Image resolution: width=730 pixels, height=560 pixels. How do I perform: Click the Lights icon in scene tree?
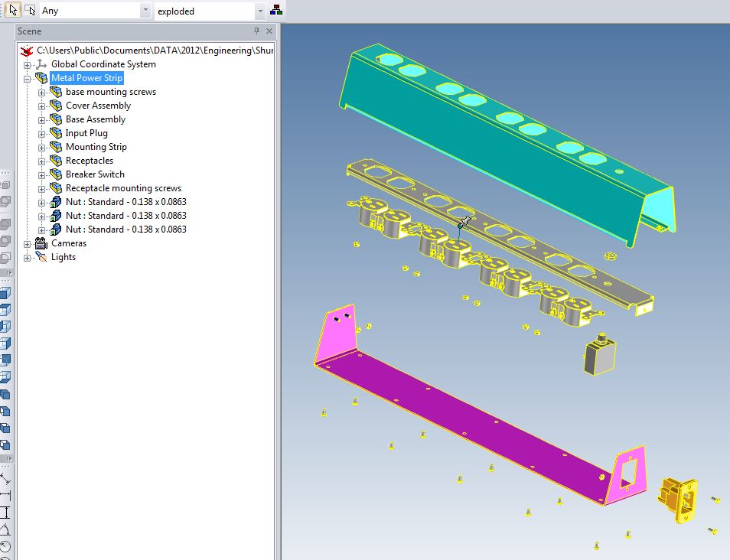point(41,257)
